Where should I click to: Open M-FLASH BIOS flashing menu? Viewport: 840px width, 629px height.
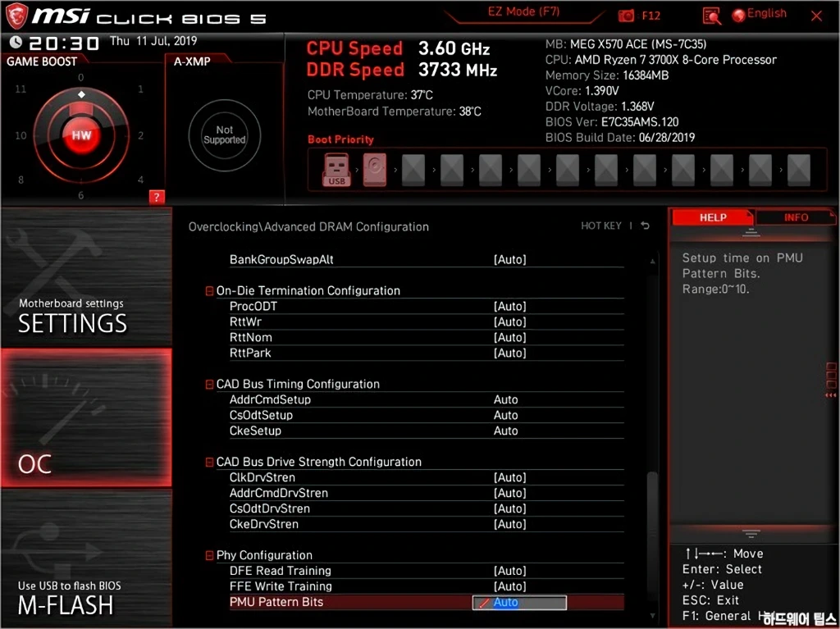click(x=86, y=557)
